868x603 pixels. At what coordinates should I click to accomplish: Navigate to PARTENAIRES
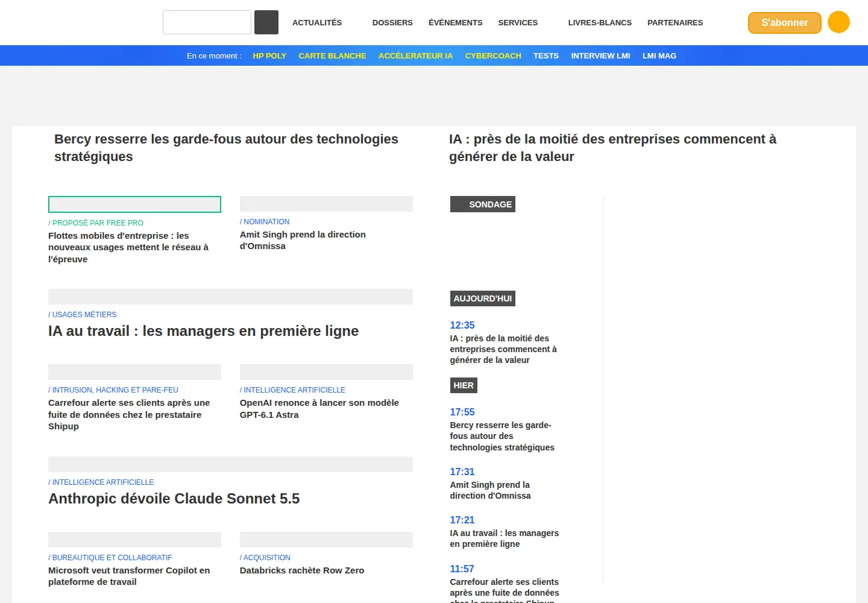pos(675,22)
